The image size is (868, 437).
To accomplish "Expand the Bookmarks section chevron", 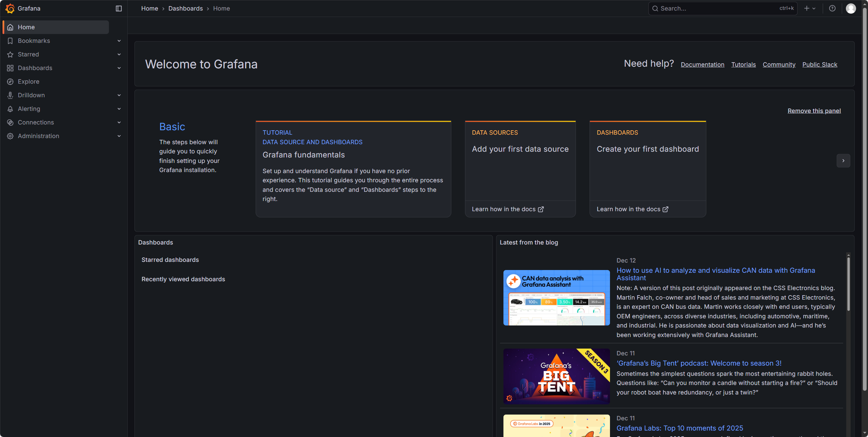I will tap(119, 41).
